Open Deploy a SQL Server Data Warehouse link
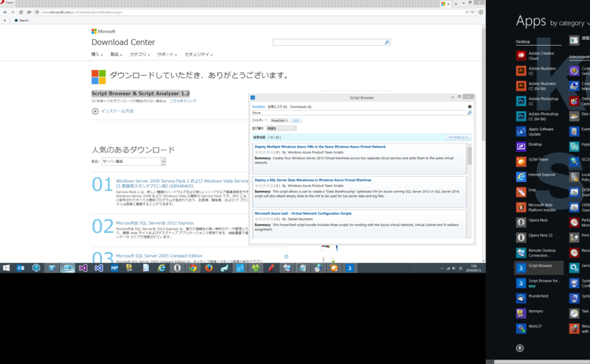This screenshot has width=590, height=364. [x=313, y=180]
